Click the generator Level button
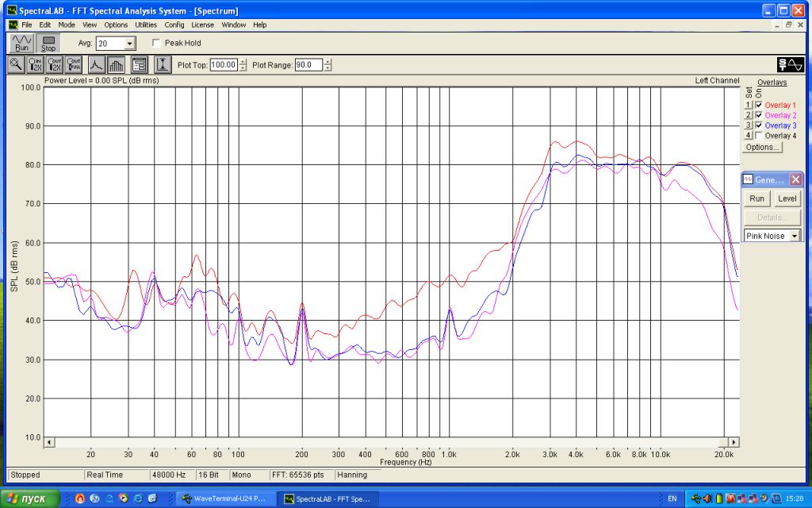 787,198
